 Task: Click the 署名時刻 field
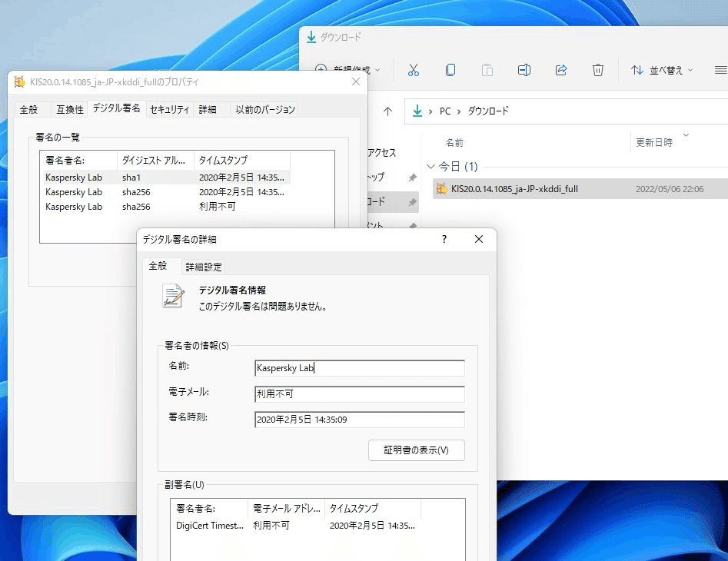point(359,420)
